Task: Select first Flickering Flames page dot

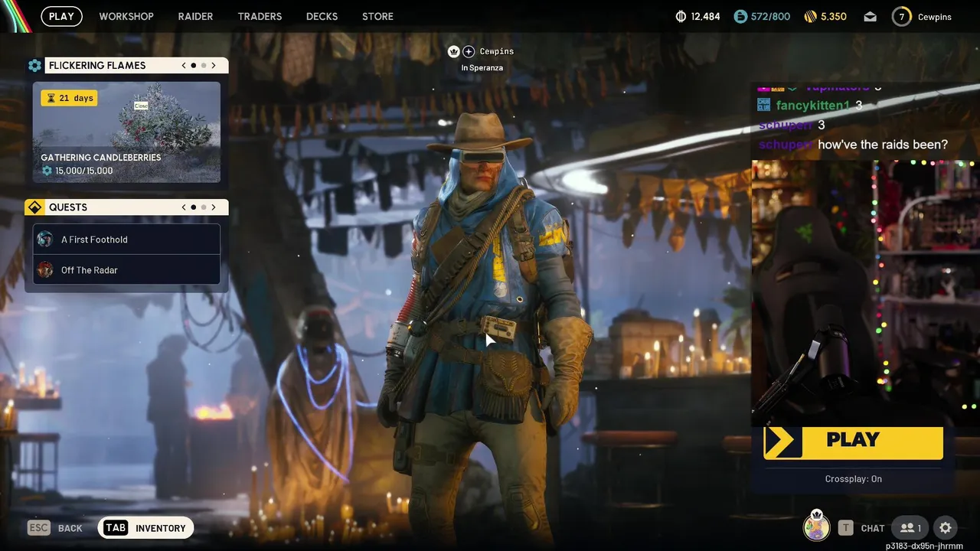Action: [x=194, y=65]
